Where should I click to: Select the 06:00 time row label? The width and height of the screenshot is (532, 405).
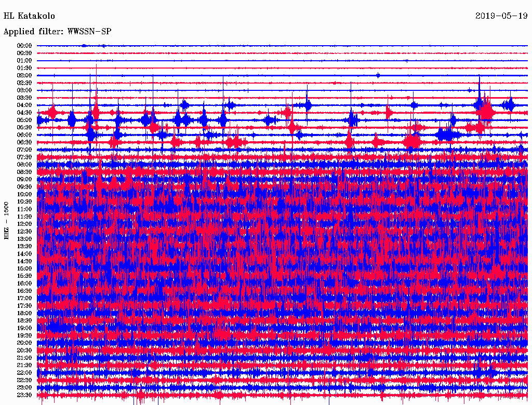click(x=24, y=135)
